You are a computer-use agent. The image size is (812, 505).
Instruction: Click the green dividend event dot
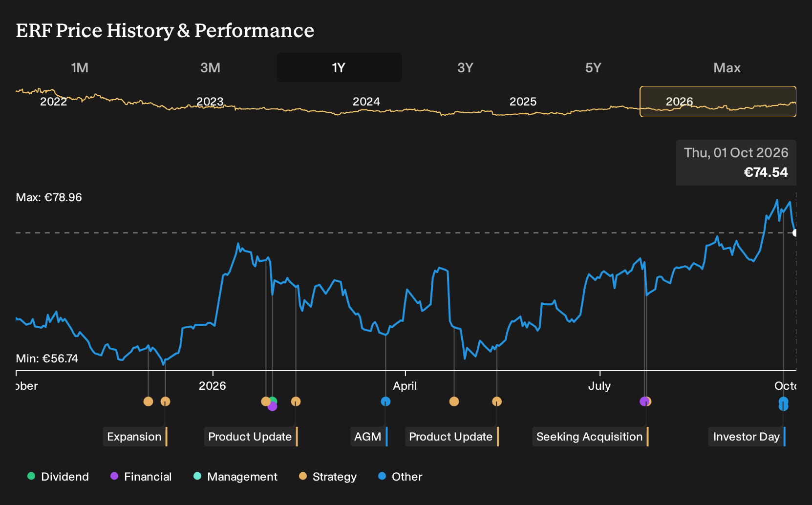(274, 401)
